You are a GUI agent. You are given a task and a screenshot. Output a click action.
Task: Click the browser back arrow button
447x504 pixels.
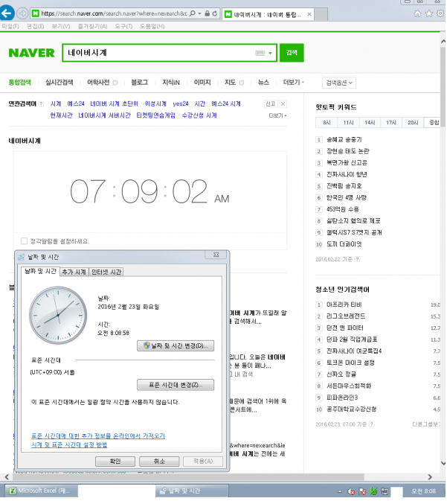7,13
